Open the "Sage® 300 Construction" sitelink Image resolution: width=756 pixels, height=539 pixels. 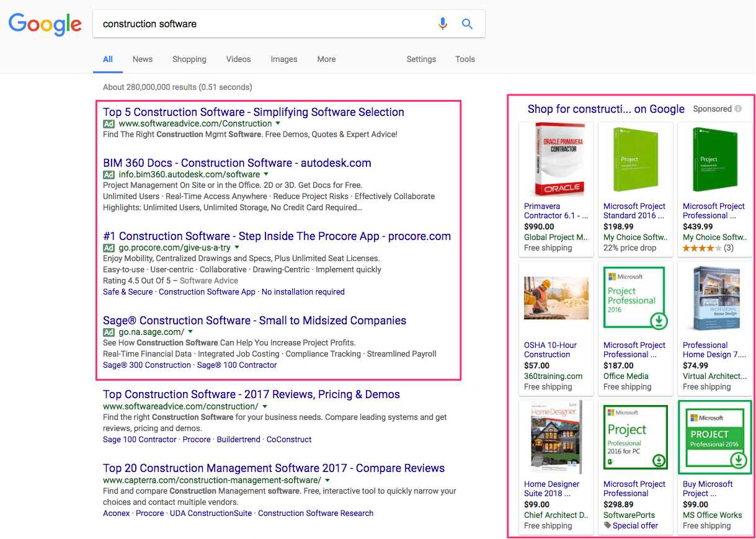(x=147, y=365)
